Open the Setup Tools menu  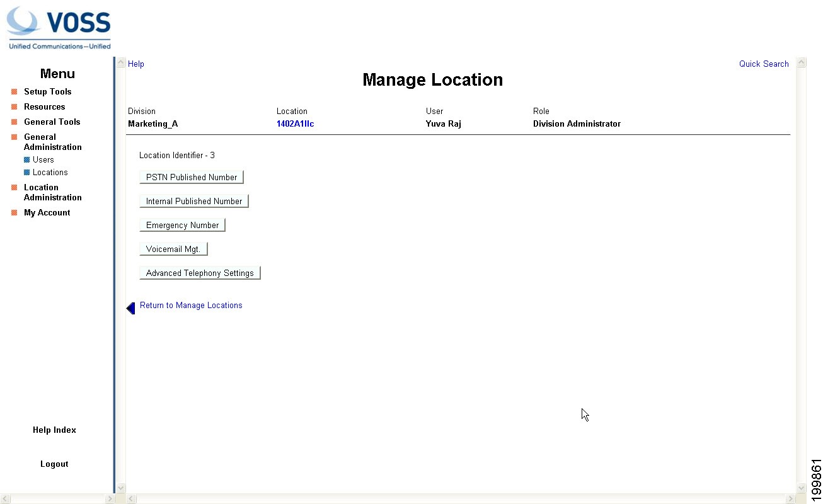[x=48, y=92]
